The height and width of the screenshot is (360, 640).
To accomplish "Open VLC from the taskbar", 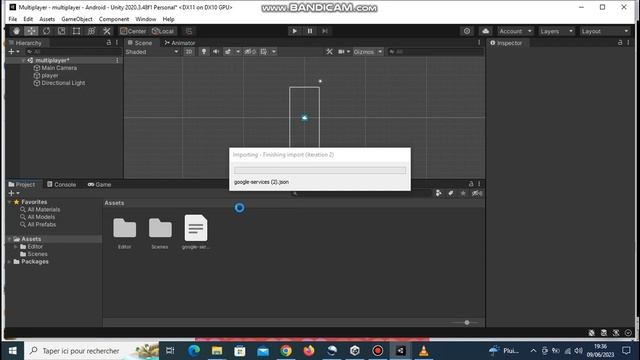I will [x=424, y=351].
